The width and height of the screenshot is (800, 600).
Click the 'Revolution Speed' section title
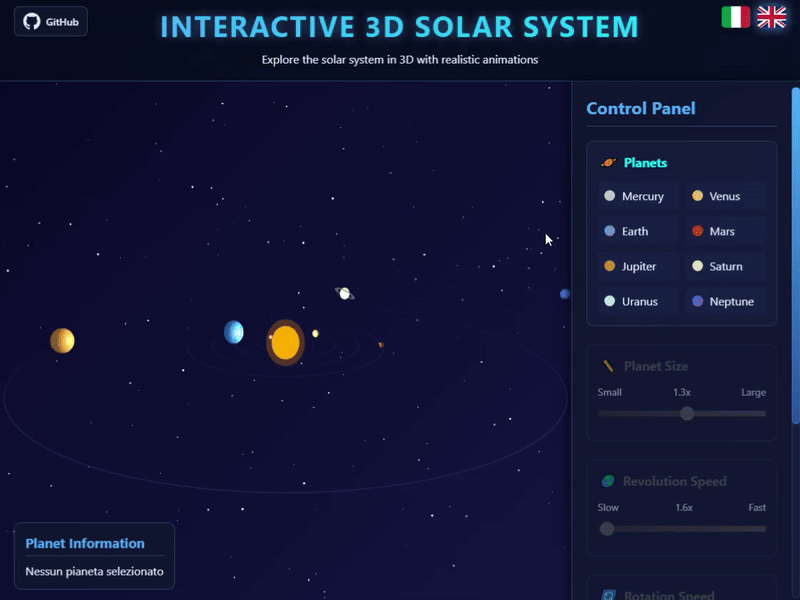click(x=674, y=482)
